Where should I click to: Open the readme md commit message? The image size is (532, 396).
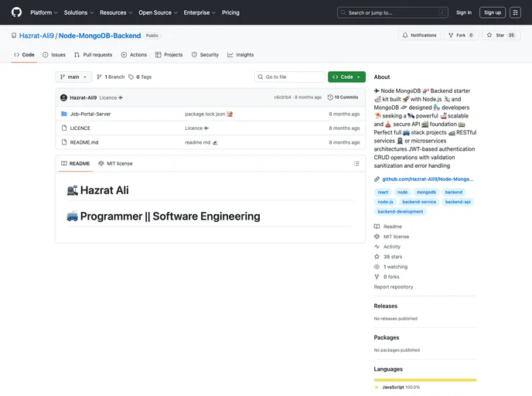(x=201, y=142)
